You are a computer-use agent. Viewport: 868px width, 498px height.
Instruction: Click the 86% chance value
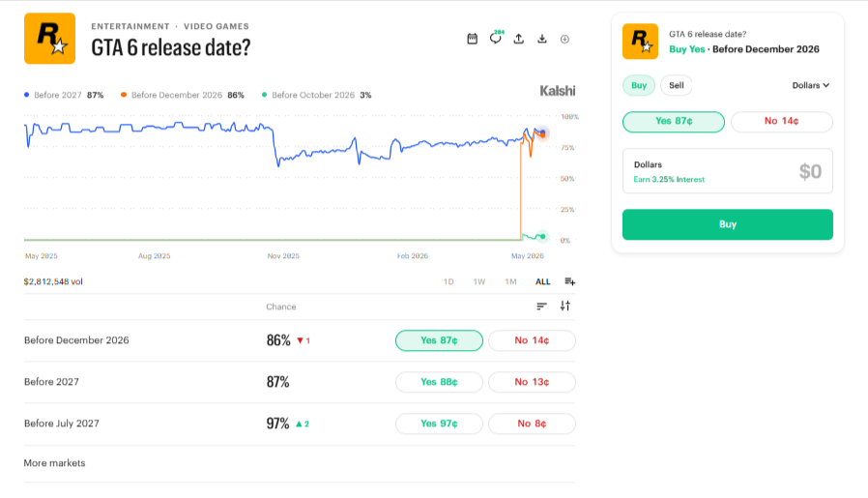coord(278,340)
